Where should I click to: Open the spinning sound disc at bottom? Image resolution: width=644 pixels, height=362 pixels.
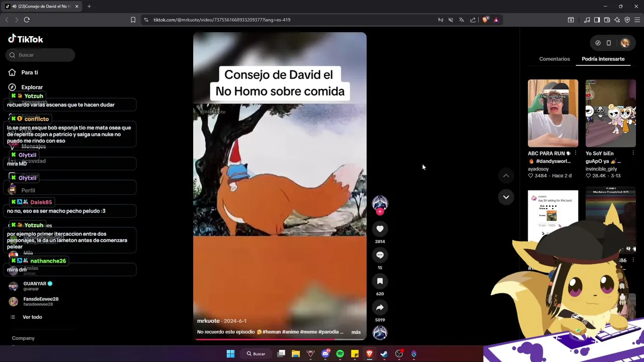click(380, 332)
